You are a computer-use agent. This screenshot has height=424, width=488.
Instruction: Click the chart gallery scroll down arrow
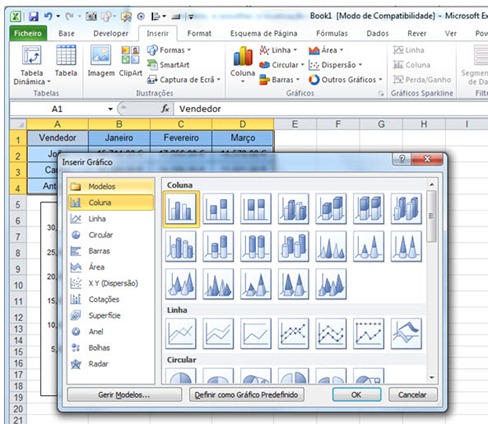point(432,378)
